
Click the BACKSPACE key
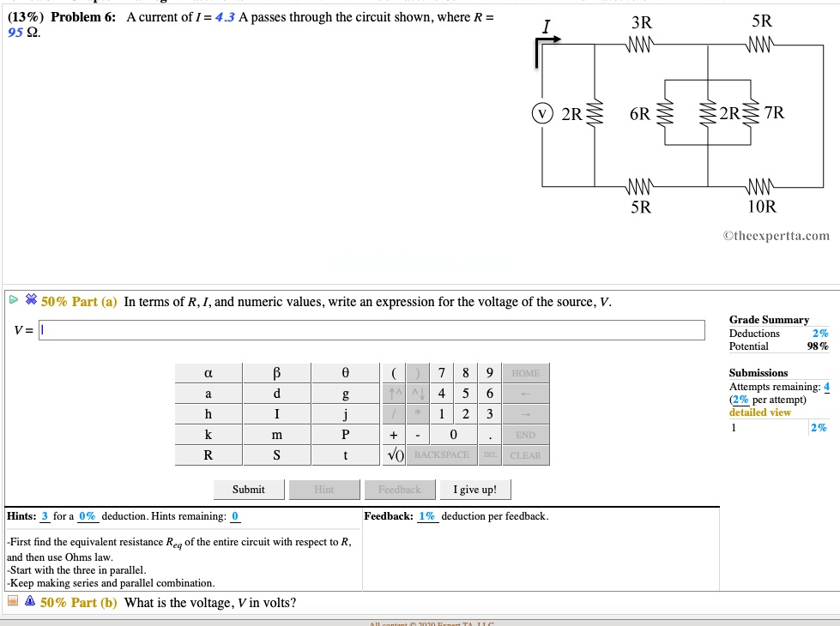(x=442, y=455)
